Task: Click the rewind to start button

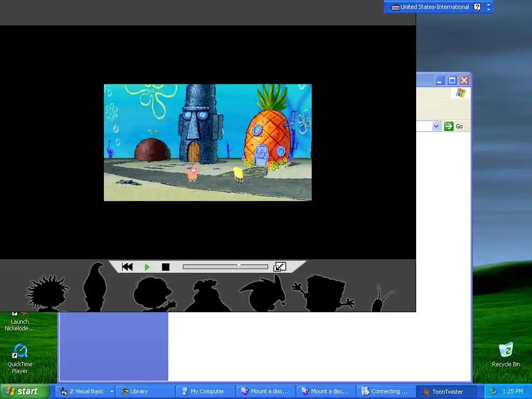Action: coord(127,267)
